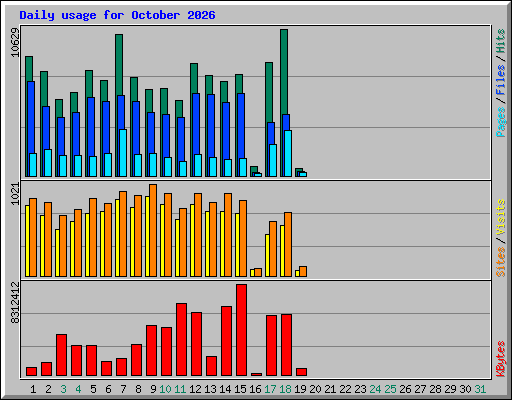Viewport: 512px width, 400px height.
Task: Click day 13 on the x-axis
Action: pos(210,389)
